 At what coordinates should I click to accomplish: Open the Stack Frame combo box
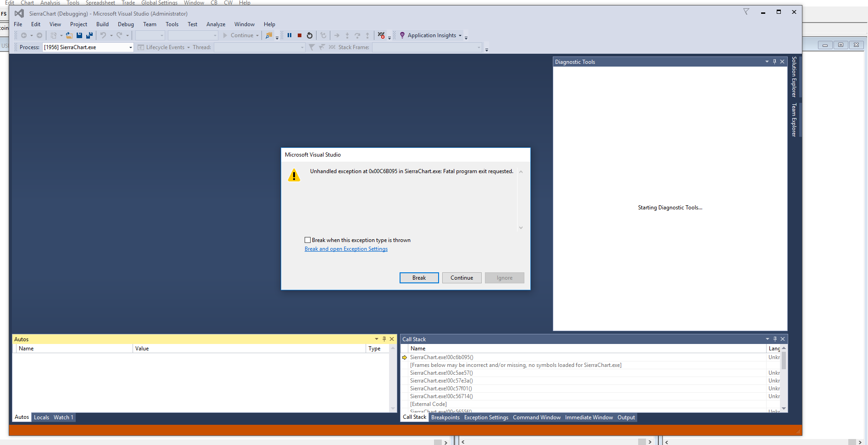[427, 47]
